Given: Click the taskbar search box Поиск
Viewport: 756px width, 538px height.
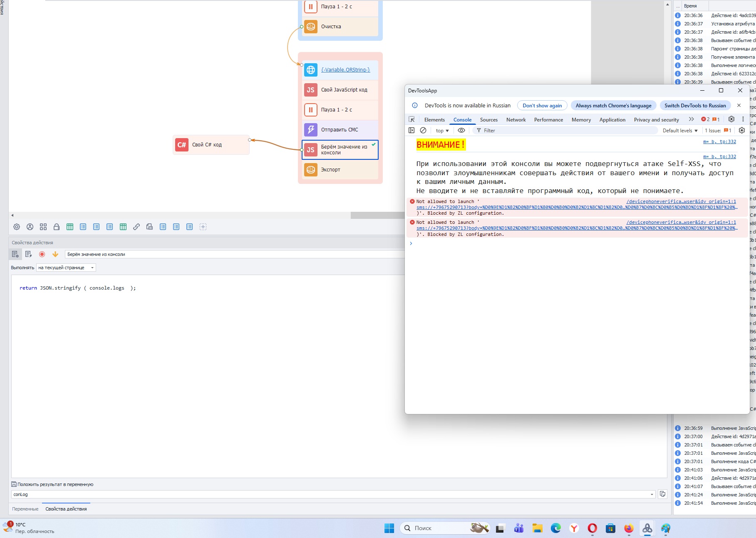Looking at the screenshot, I should pyautogui.click(x=445, y=528).
